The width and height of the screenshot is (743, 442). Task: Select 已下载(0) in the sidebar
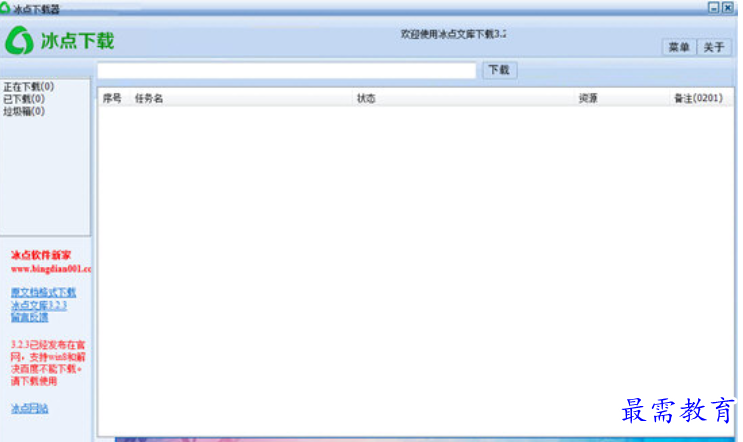coord(24,99)
